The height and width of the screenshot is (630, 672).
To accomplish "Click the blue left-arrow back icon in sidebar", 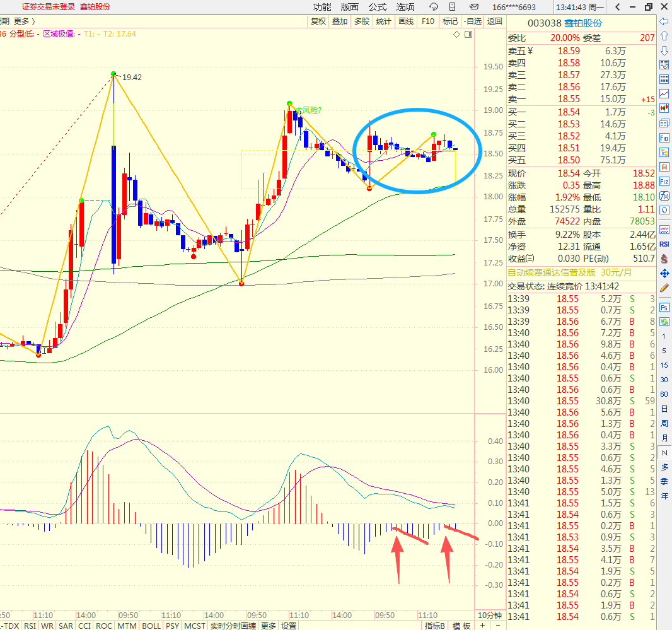I will click(x=664, y=21).
